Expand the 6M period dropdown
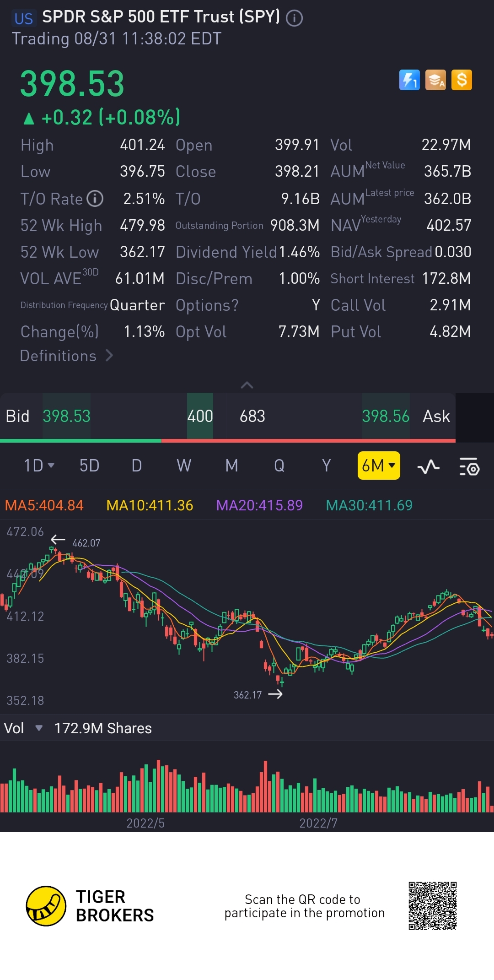 tap(379, 466)
